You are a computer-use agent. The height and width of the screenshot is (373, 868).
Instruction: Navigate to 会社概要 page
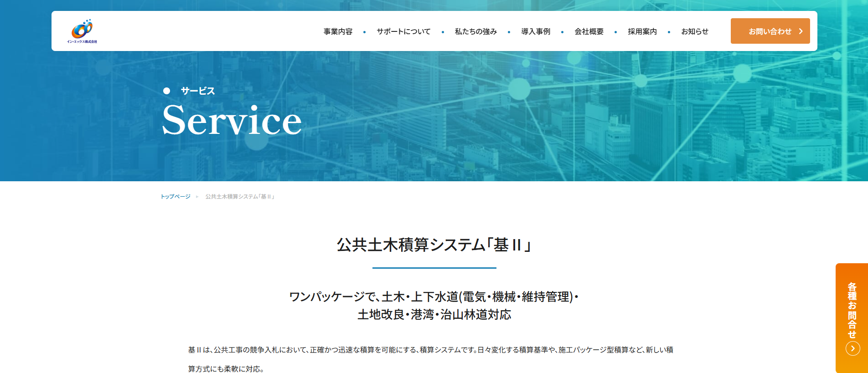point(589,31)
